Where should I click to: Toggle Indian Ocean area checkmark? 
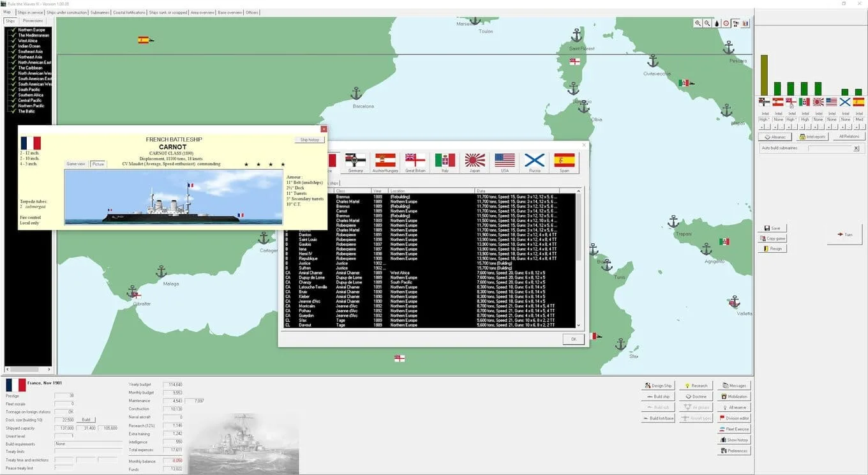(x=12, y=46)
